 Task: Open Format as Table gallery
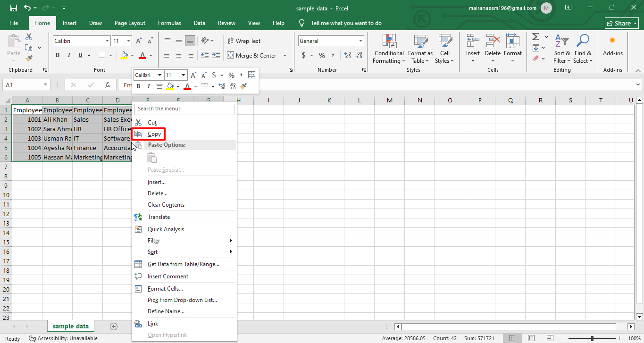coord(420,49)
